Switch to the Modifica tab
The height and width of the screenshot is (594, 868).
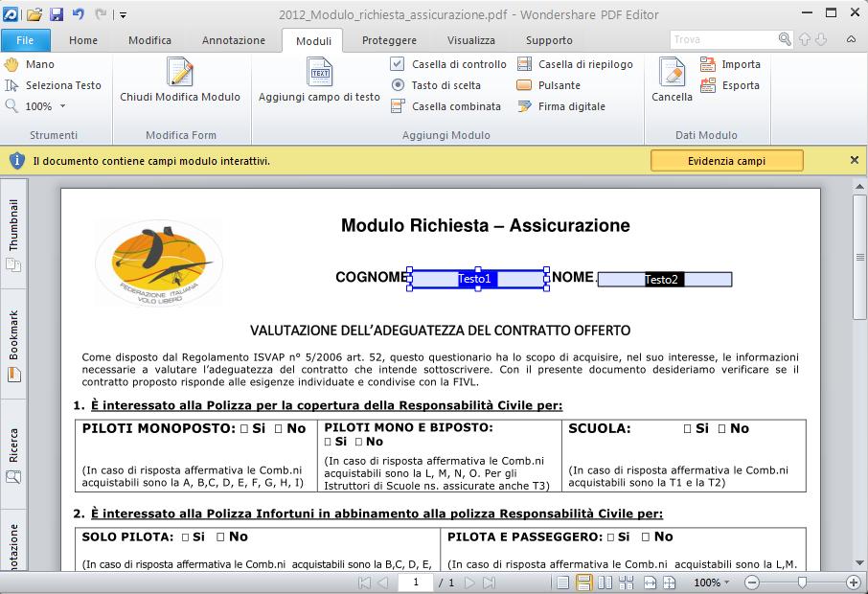[149, 40]
